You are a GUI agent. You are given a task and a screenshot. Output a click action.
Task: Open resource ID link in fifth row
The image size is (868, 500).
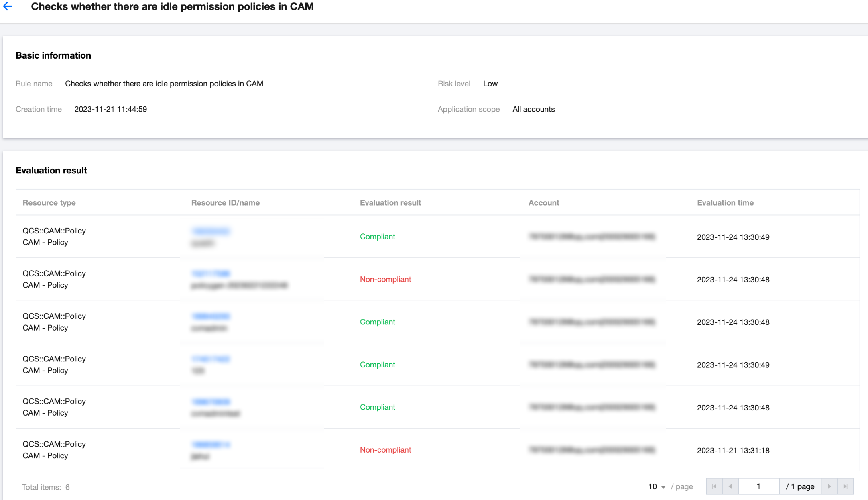(211, 402)
